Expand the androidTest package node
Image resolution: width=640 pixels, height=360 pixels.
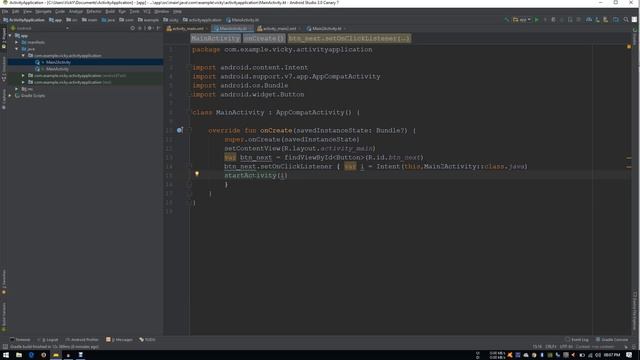tap(23, 76)
